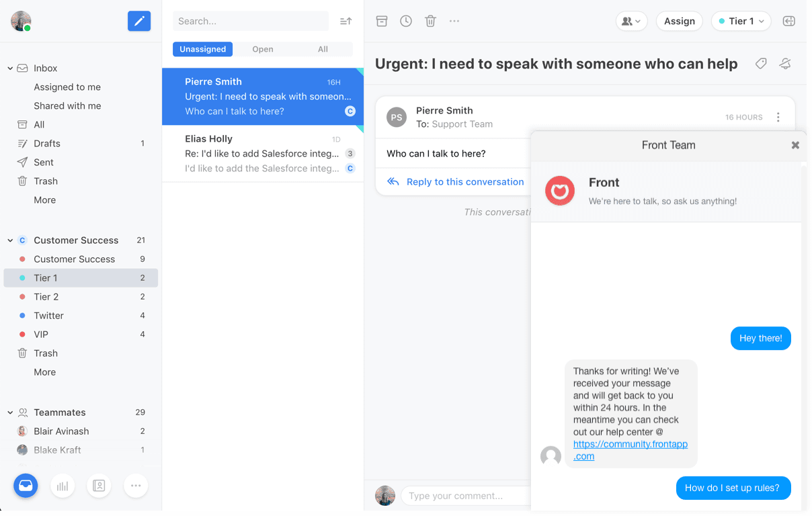Switch to the Open tab
The width and height of the screenshot is (812, 516).
tap(263, 49)
